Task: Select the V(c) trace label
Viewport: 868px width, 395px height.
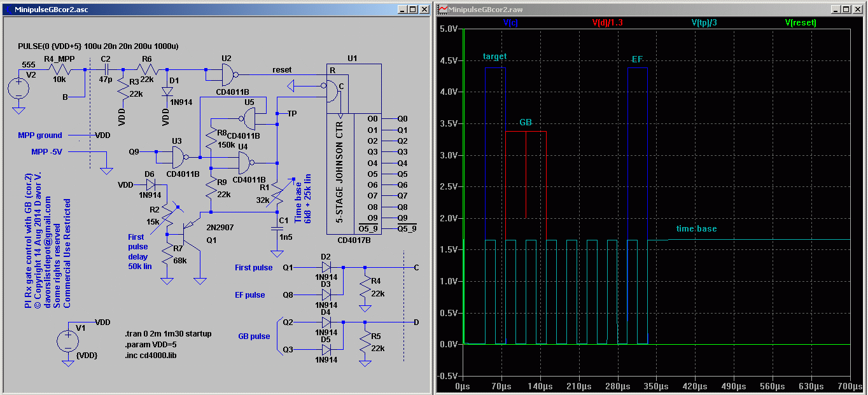Action: click(x=510, y=22)
